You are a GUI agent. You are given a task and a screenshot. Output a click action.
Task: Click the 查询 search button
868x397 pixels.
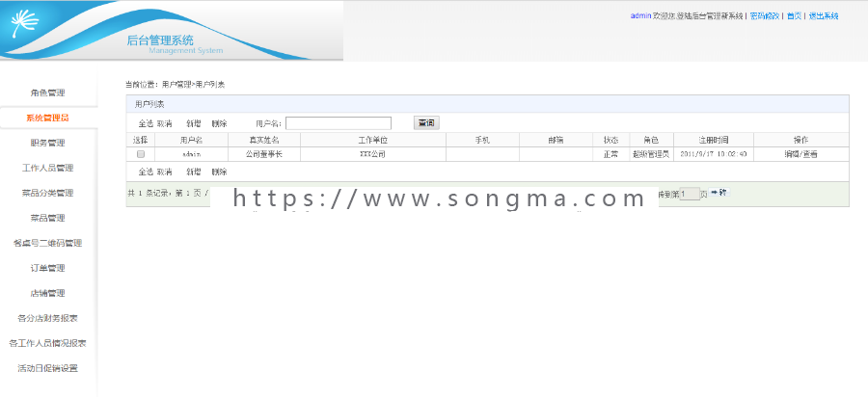(426, 123)
